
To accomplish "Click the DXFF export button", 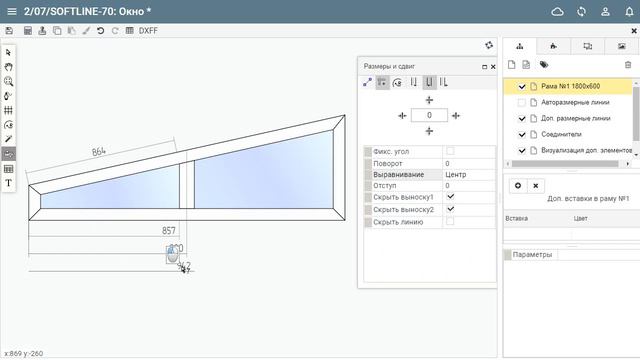I will pyautogui.click(x=148, y=31).
